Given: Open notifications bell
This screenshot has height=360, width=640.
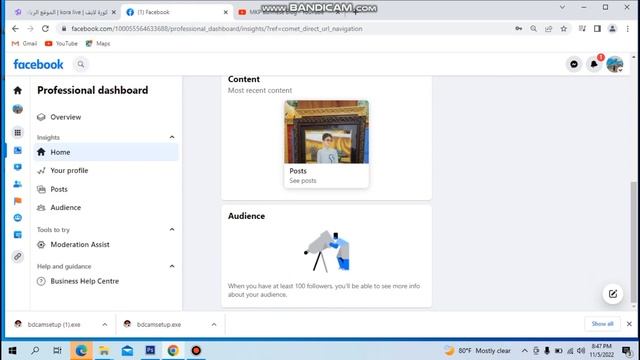Looking at the screenshot, I should click(594, 64).
